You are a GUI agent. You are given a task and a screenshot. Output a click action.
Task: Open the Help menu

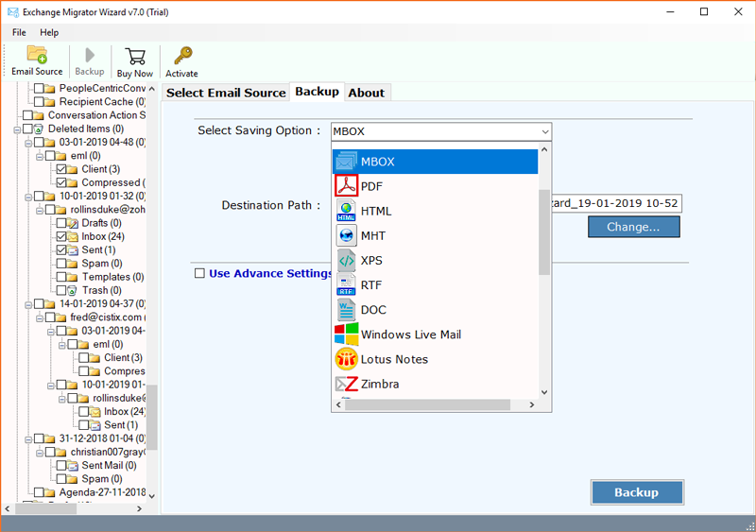49,32
